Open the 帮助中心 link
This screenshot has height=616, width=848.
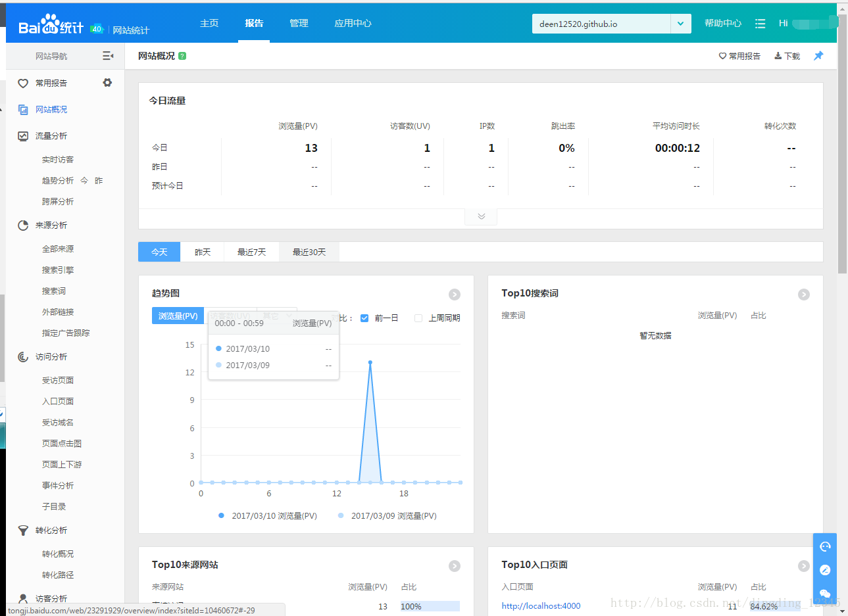tap(723, 24)
